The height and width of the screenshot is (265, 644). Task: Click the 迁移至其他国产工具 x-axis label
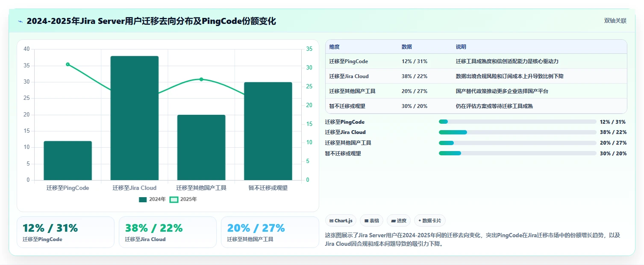coord(201,188)
